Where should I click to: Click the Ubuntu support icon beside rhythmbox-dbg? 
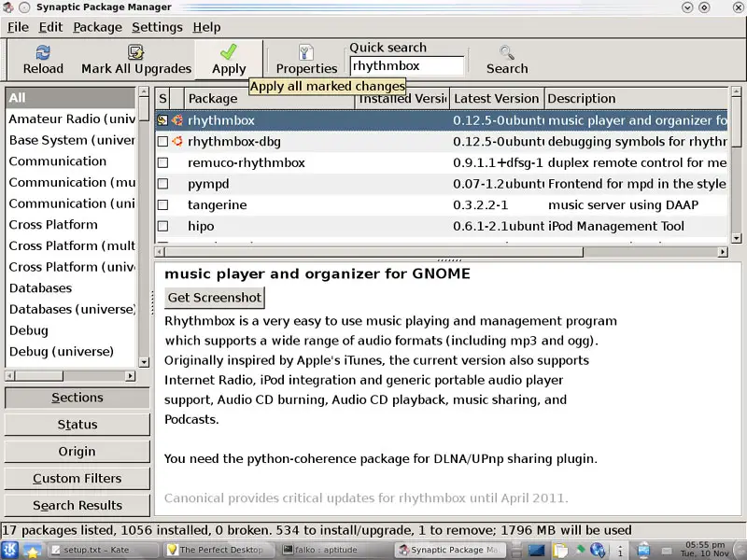coord(177,141)
